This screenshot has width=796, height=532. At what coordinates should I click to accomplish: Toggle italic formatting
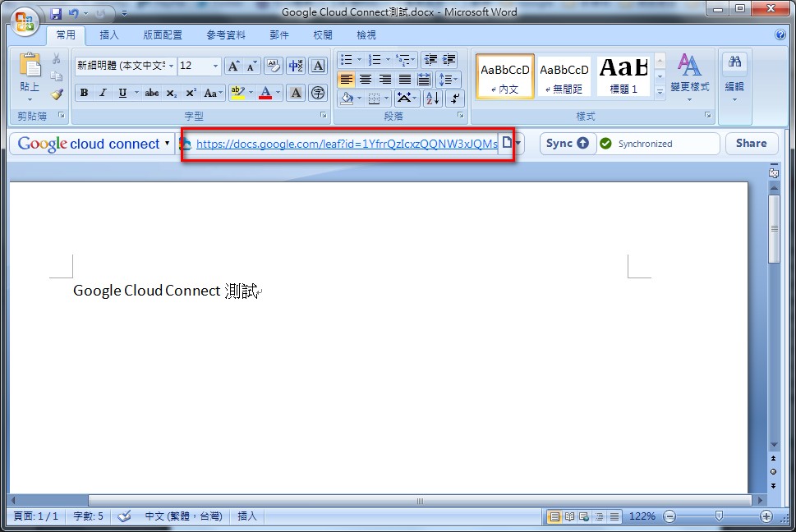click(x=103, y=93)
